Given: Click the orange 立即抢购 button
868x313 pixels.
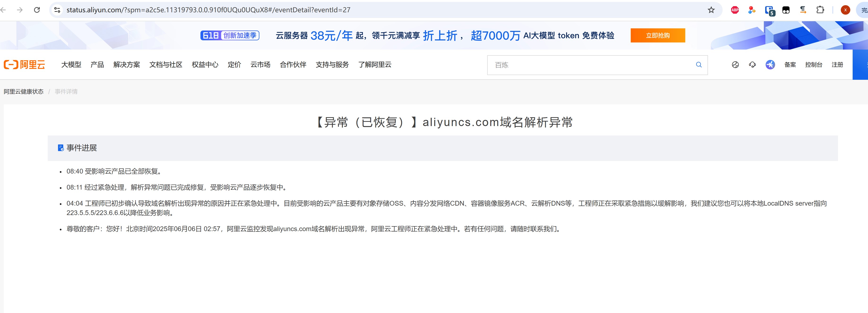Looking at the screenshot, I should (x=657, y=35).
